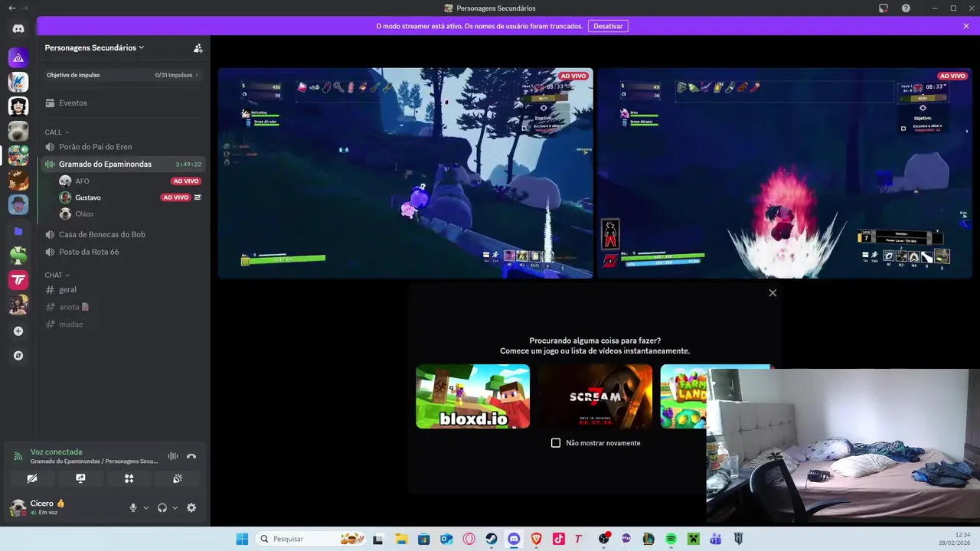Open headphone output options arrow
Screen dimensions: 980x551
[175, 508]
